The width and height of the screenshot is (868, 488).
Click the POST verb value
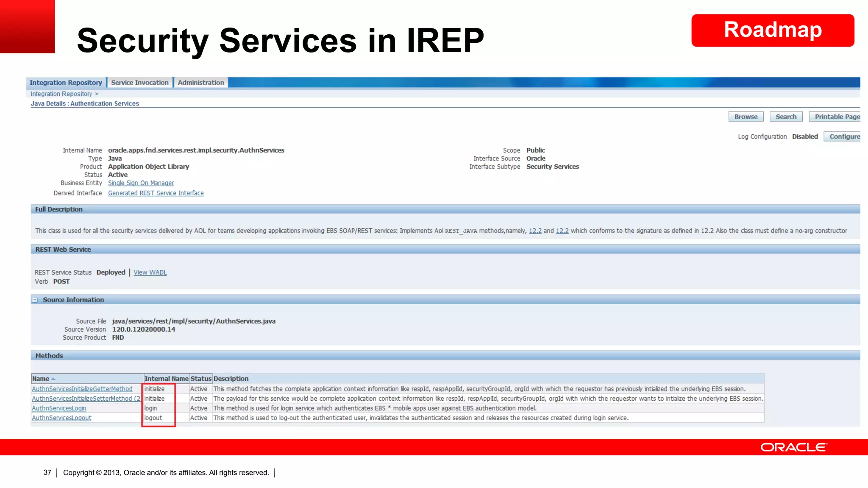(x=61, y=282)
